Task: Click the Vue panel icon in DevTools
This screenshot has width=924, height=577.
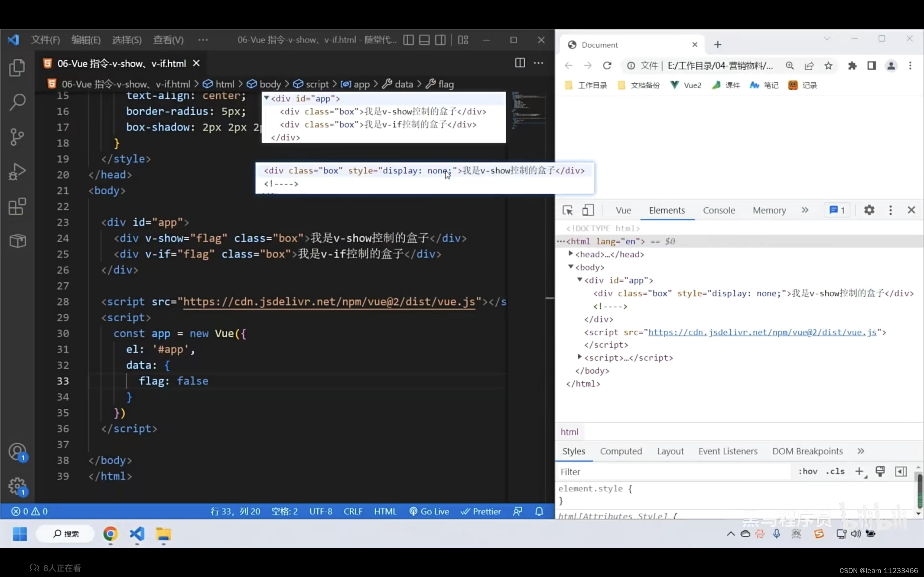Action: tap(623, 210)
